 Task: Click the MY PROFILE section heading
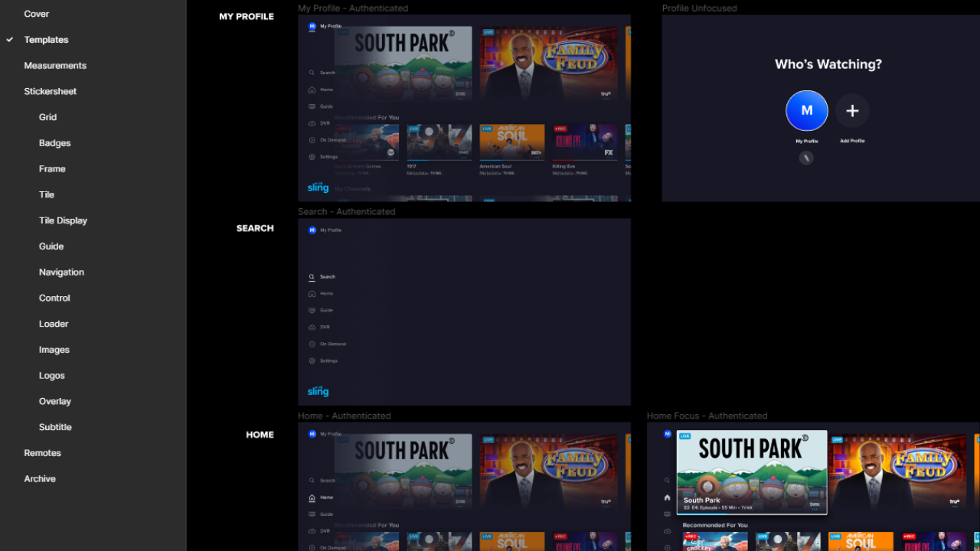pos(247,17)
